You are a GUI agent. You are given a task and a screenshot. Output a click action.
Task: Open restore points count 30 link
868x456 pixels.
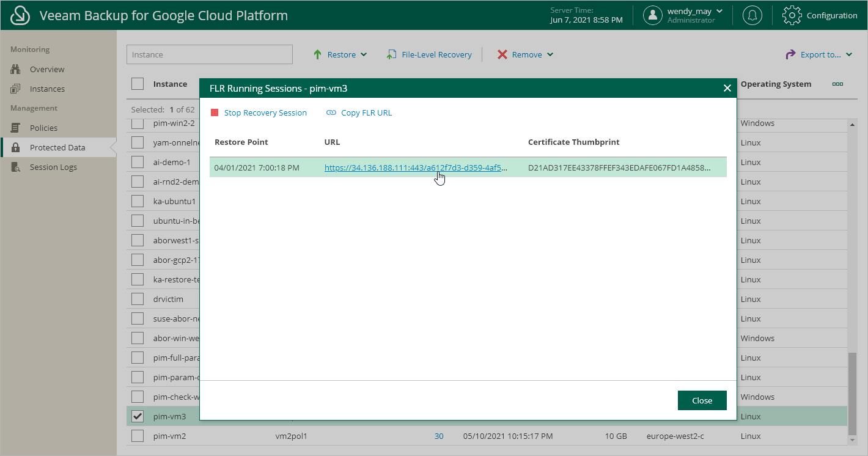pyautogui.click(x=439, y=436)
